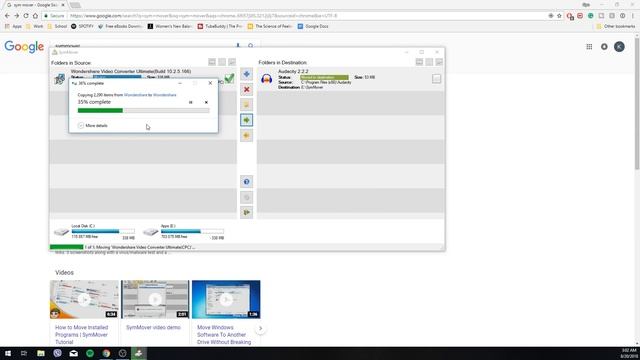The image size is (640, 360).
Task: Pause the file copy operation
Action: (x=191, y=102)
